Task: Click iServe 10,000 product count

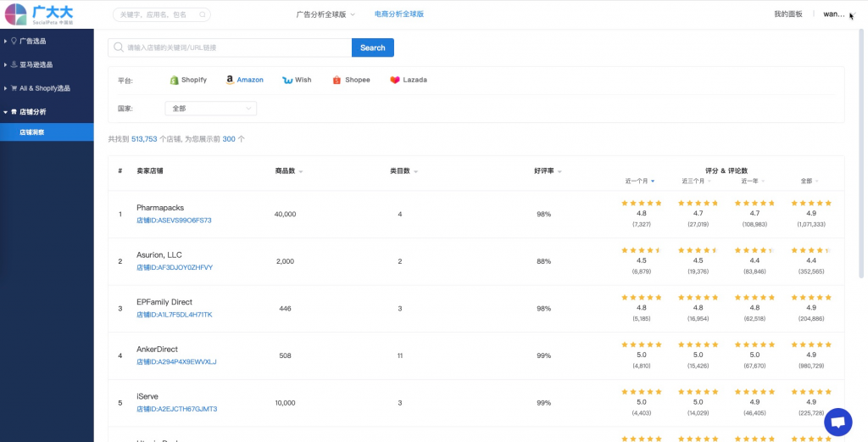Action: point(285,403)
